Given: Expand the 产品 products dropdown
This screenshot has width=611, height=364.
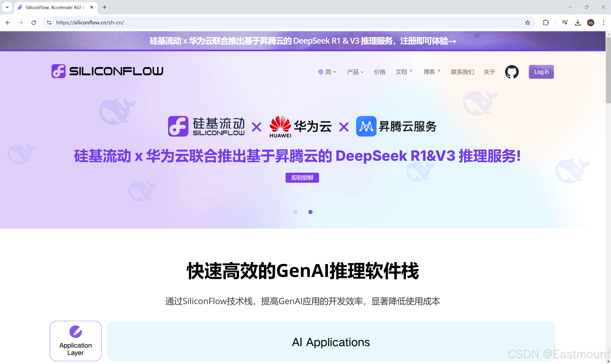Looking at the screenshot, I should pos(355,72).
